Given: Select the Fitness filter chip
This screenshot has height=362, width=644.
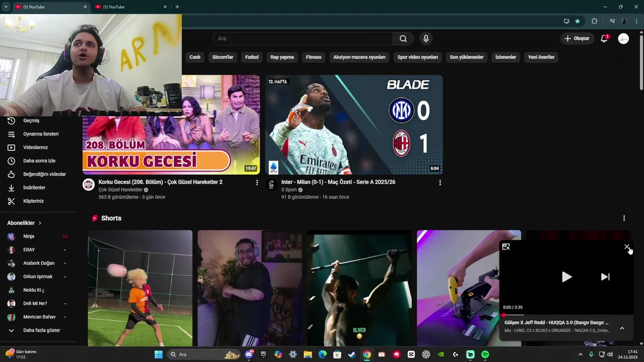Looking at the screenshot, I should click(313, 57).
